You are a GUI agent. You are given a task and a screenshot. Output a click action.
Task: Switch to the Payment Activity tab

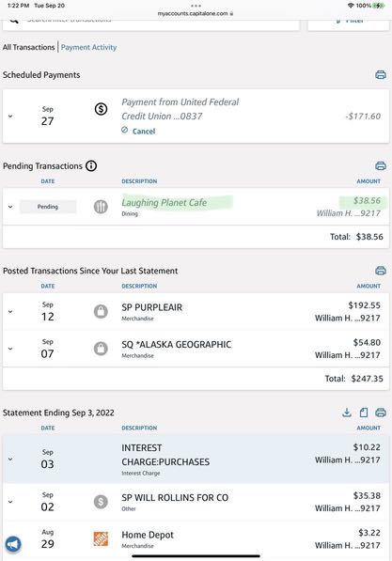click(88, 47)
